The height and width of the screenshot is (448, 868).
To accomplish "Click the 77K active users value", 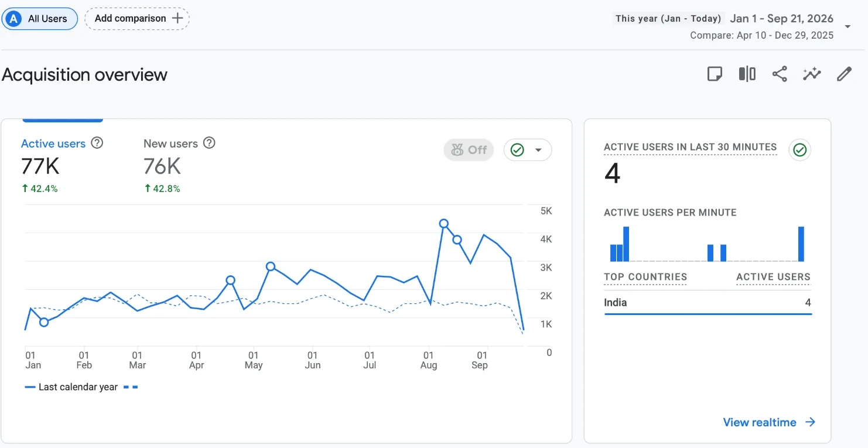I will pyautogui.click(x=40, y=166).
